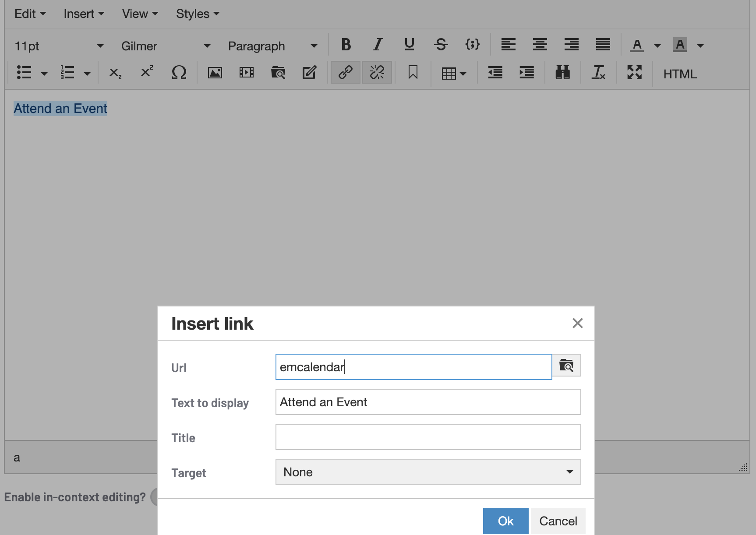Toggle Italic formatting

coord(378,45)
